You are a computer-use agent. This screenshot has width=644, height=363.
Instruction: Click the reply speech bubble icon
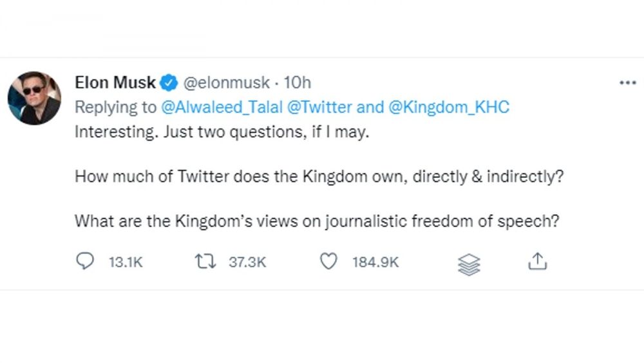point(85,261)
